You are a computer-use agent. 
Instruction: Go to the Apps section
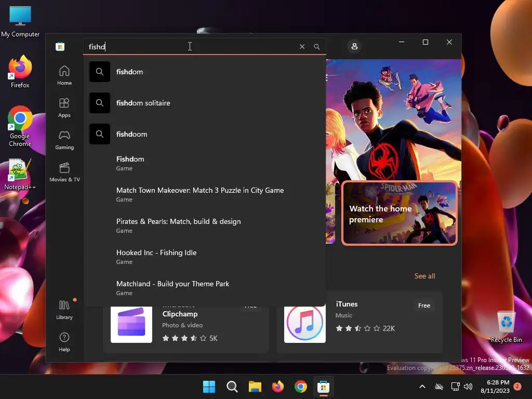click(x=64, y=108)
